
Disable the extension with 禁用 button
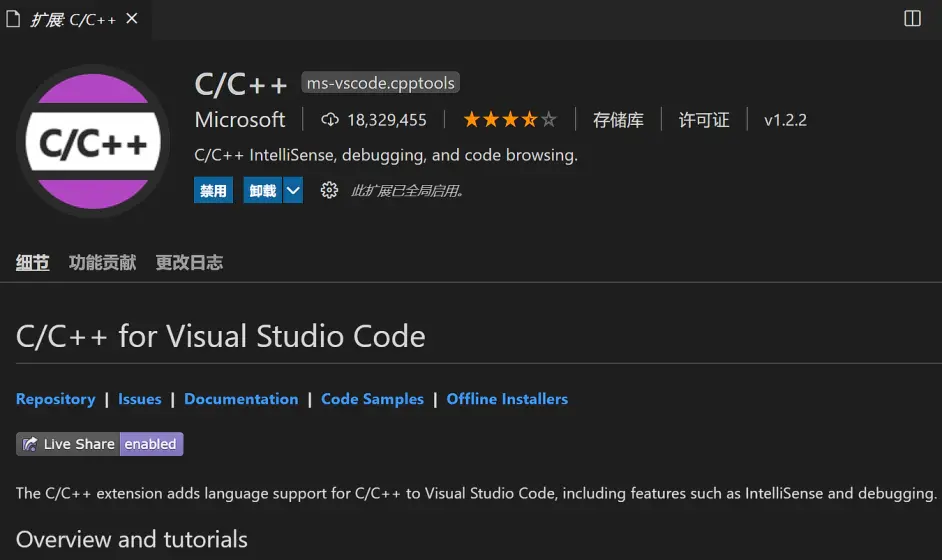point(213,190)
